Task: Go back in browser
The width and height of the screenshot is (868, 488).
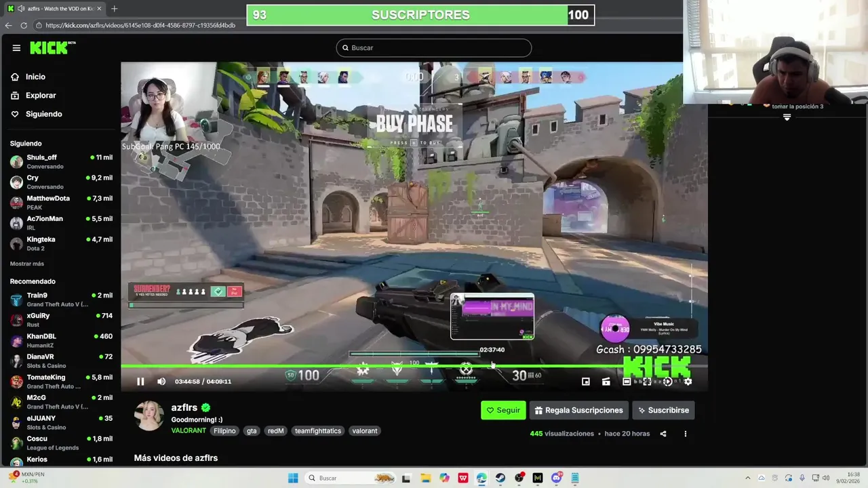Action: pos(8,25)
